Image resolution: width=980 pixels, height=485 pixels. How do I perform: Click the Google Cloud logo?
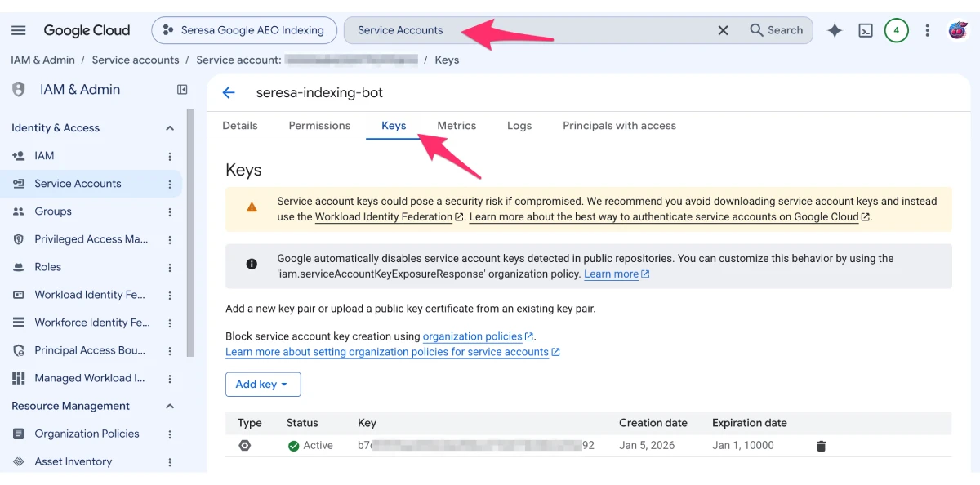[87, 30]
